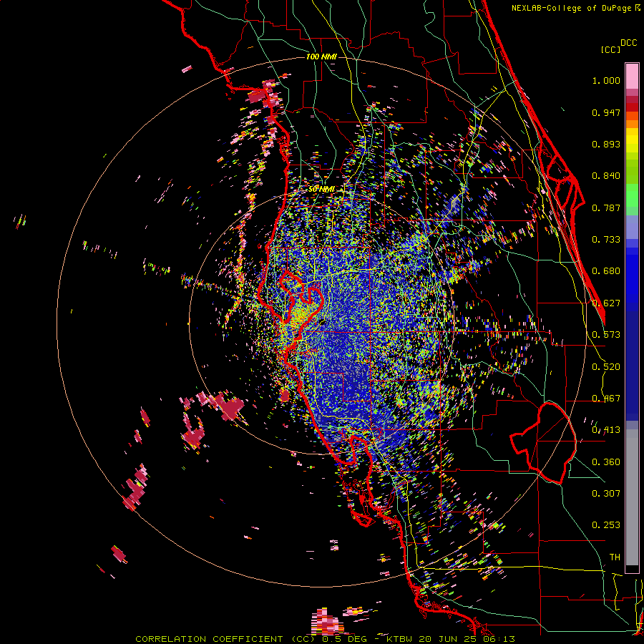Click the NEXLAB-College of DuPage title text

(571, 8)
